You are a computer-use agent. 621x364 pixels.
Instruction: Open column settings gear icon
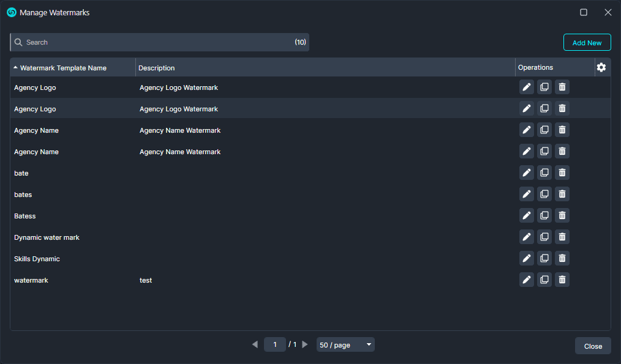(601, 67)
